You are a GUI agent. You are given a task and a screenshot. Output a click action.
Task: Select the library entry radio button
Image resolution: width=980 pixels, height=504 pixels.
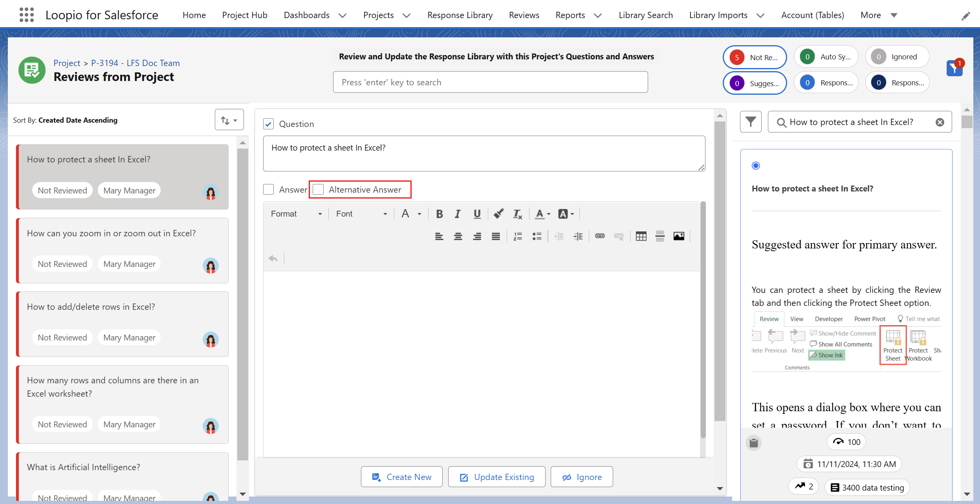(756, 166)
